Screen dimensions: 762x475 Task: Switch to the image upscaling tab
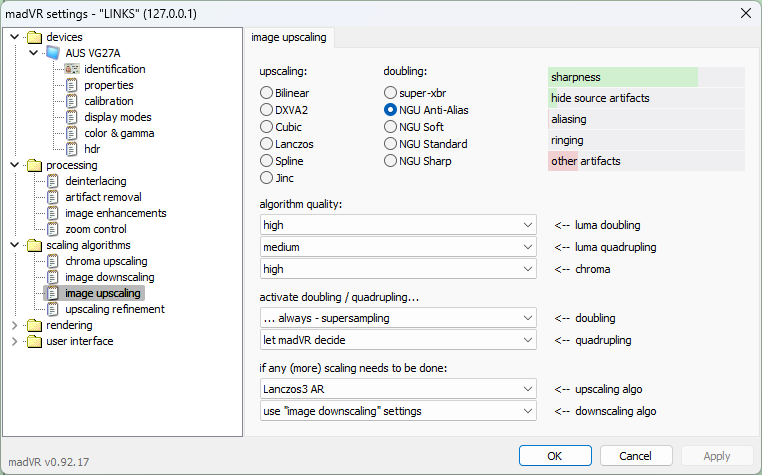[289, 37]
